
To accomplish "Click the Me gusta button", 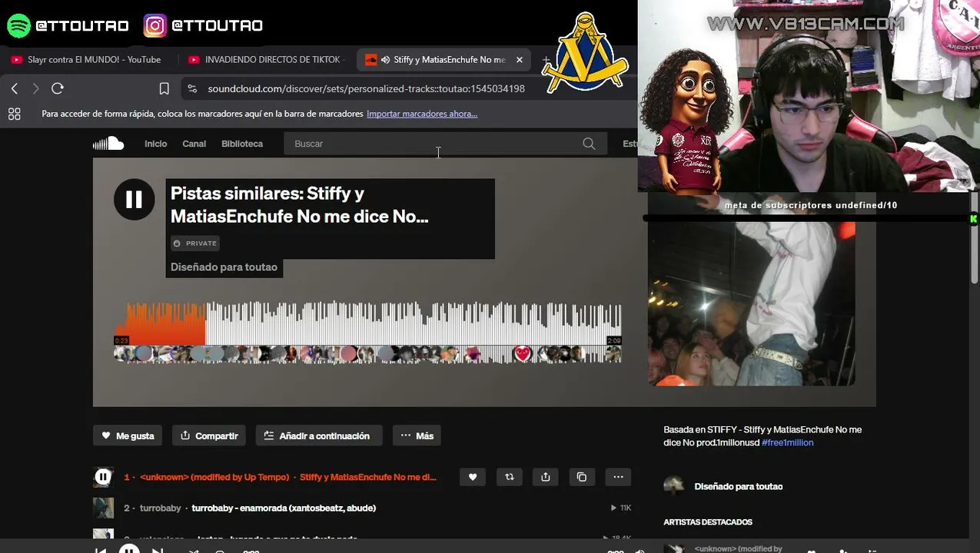I will [128, 435].
